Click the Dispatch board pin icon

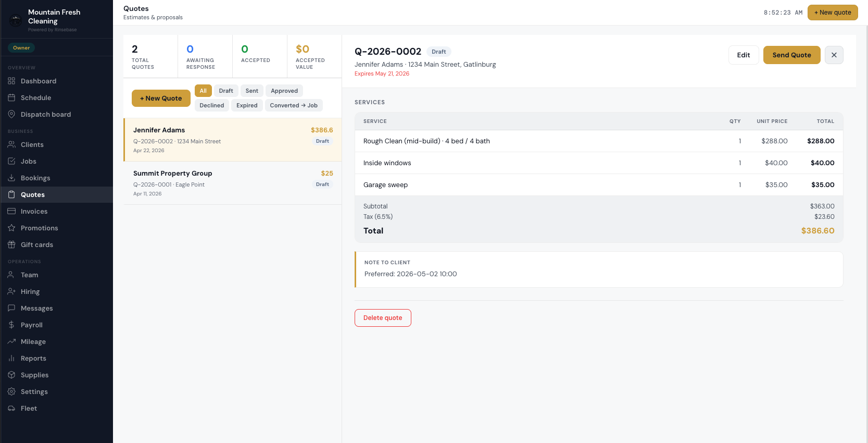click(x=11, y=114)
